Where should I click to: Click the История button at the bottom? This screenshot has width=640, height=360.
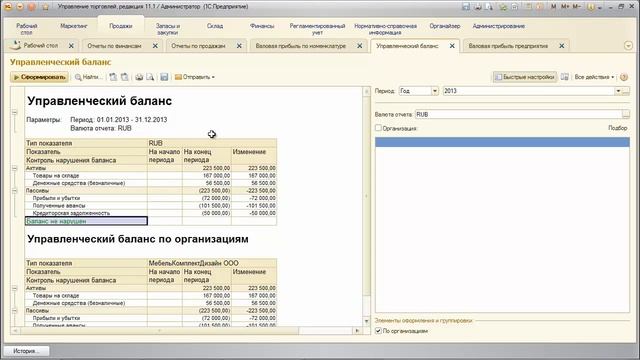(x=27, y=351)
